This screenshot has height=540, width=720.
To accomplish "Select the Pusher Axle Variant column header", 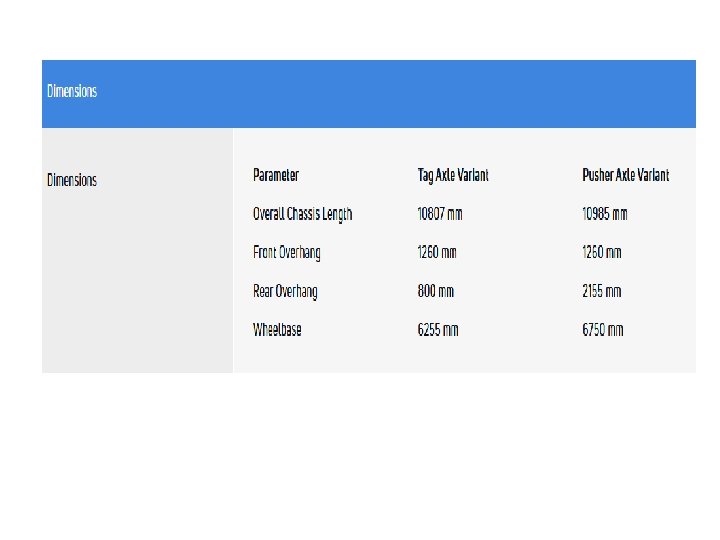I will tap(625, 176).
